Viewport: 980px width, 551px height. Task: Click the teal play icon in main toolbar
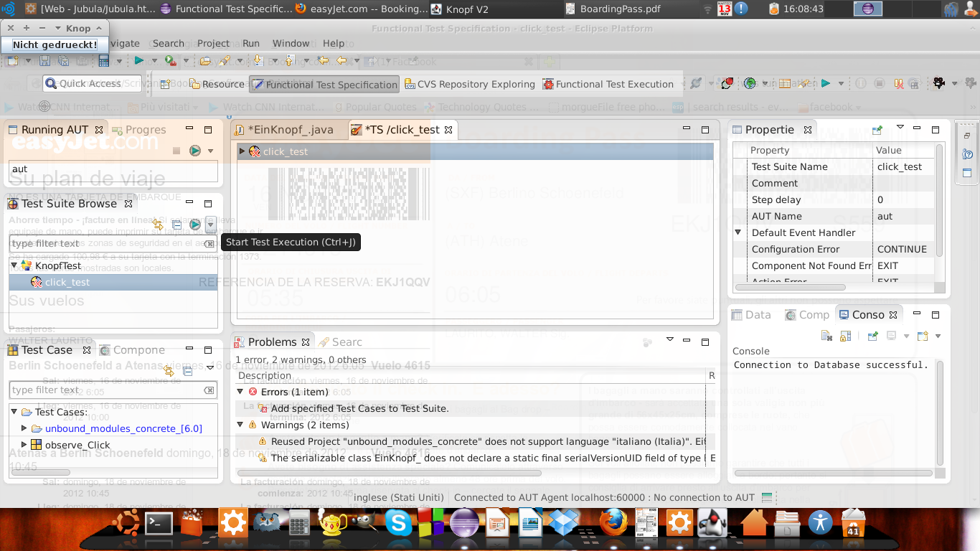pyautogui.click(x=139, y=62)
